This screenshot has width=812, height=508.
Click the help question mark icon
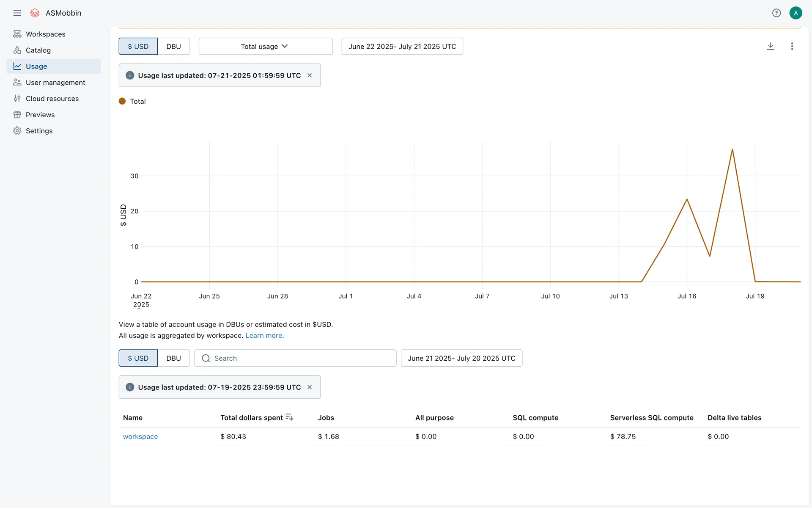pyautogui.click(x=776, y=13)
